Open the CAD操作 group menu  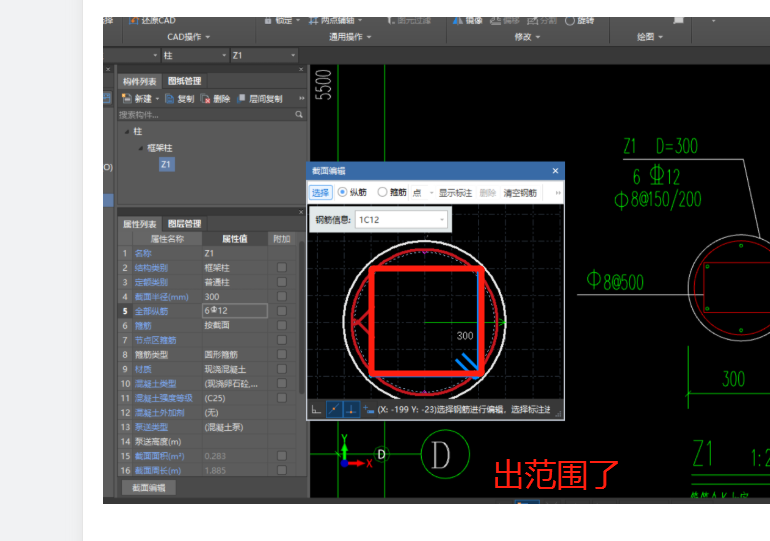[189, 37]
